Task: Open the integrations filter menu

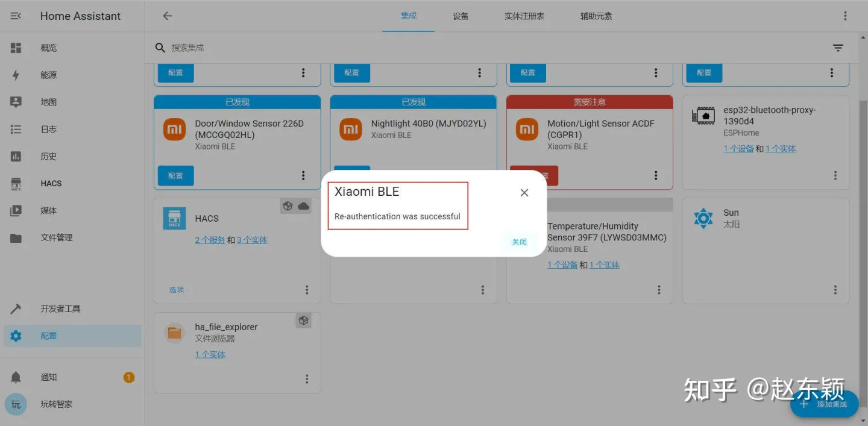Action: pyautogui.click(x=838, y=48)
